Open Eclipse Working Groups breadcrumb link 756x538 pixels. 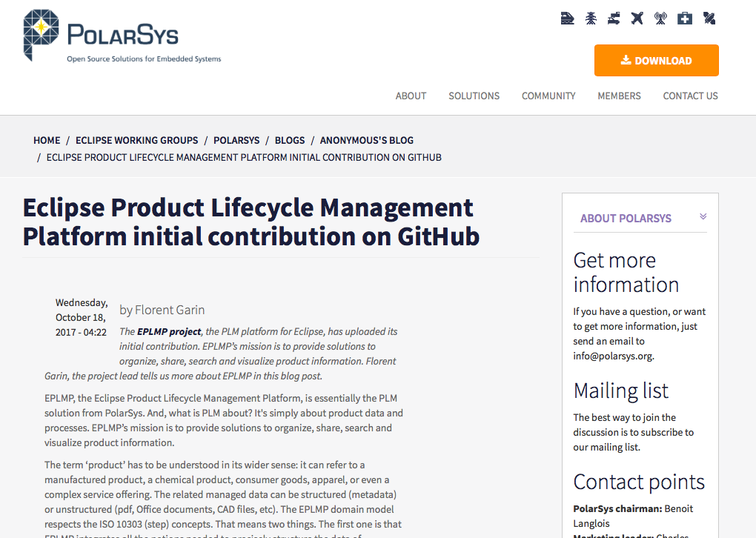pyautogui.click(x=136, y=140)
